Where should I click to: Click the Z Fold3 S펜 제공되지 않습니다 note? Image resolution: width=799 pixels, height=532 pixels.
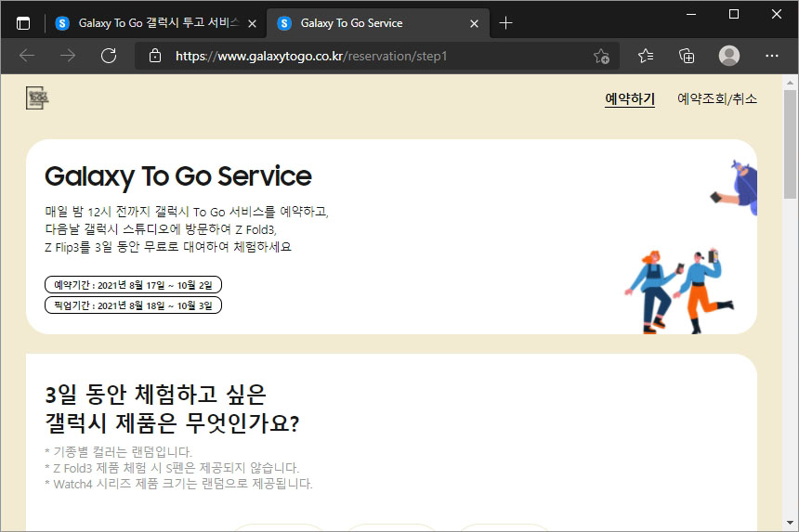[x=172, y=468]
